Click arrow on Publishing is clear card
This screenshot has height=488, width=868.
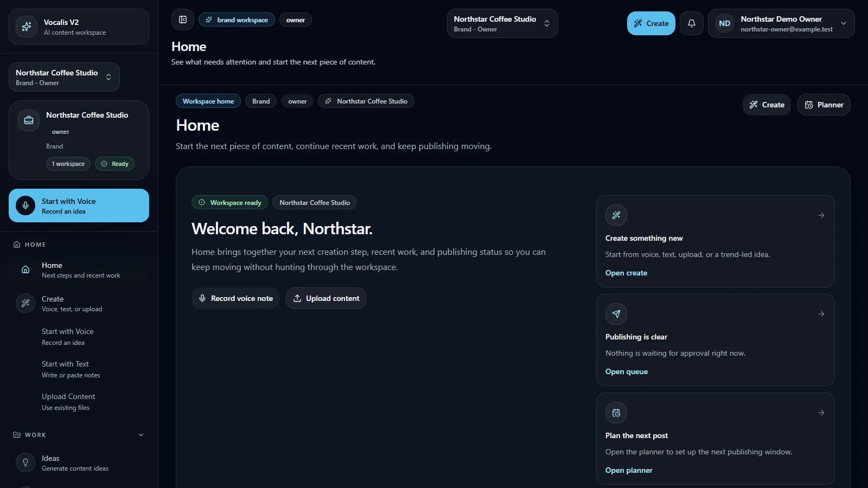coord(821,314)
